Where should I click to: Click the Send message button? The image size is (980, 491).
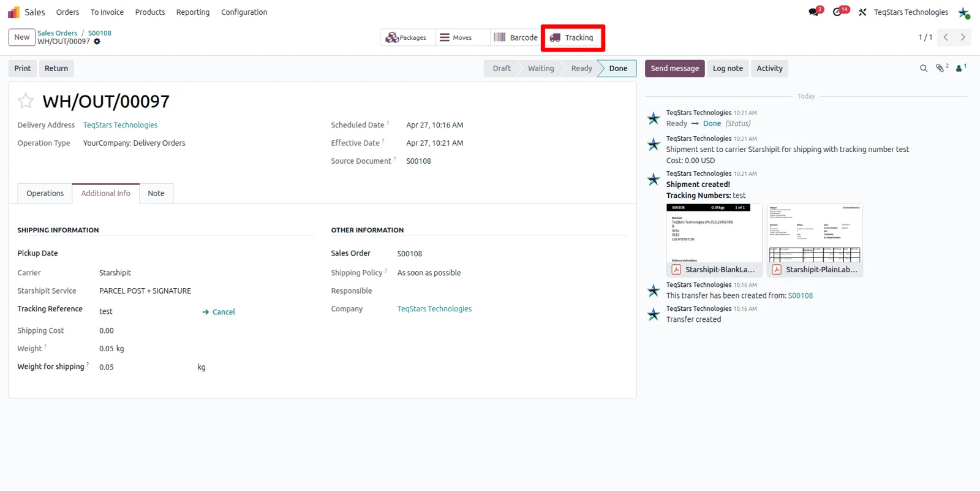coord(675,69)
